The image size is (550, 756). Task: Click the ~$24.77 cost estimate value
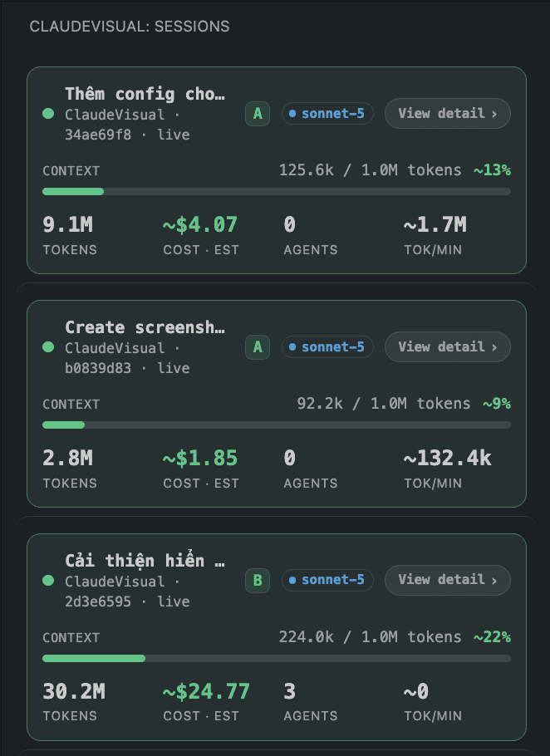click(206, 691)
